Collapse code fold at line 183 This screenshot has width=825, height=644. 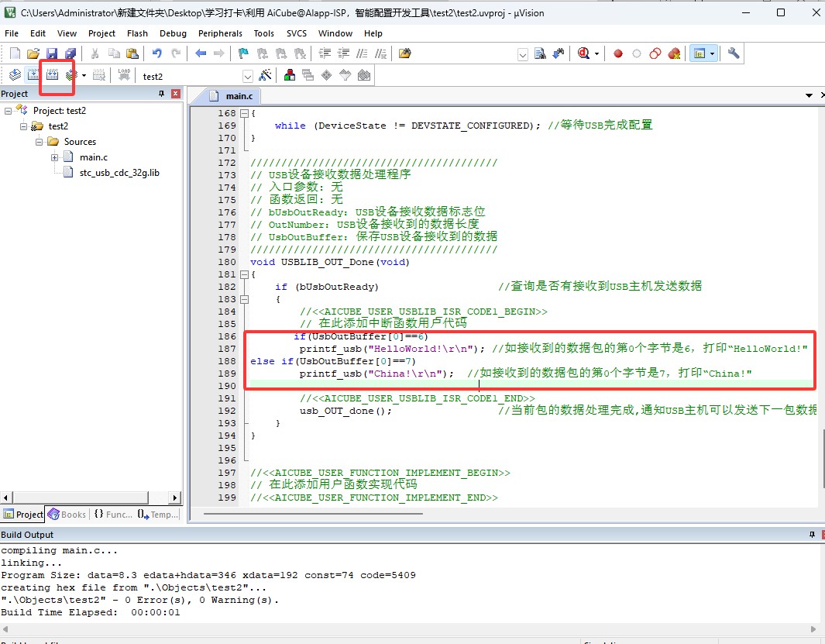244,299
